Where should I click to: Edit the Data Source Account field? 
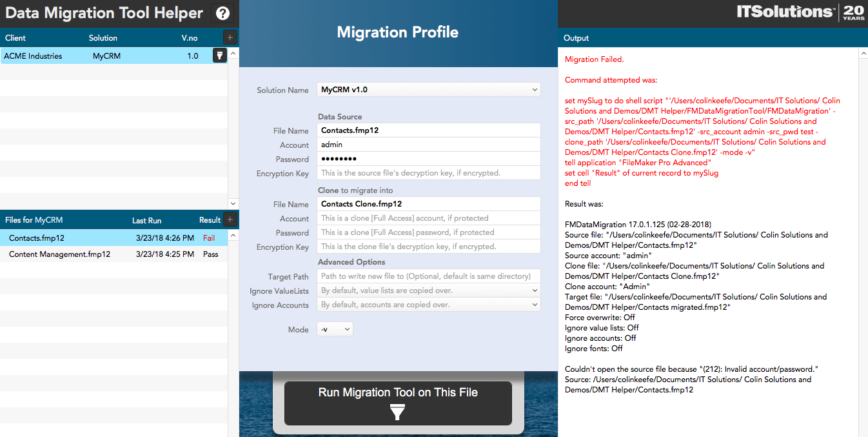tap(429, 145)
